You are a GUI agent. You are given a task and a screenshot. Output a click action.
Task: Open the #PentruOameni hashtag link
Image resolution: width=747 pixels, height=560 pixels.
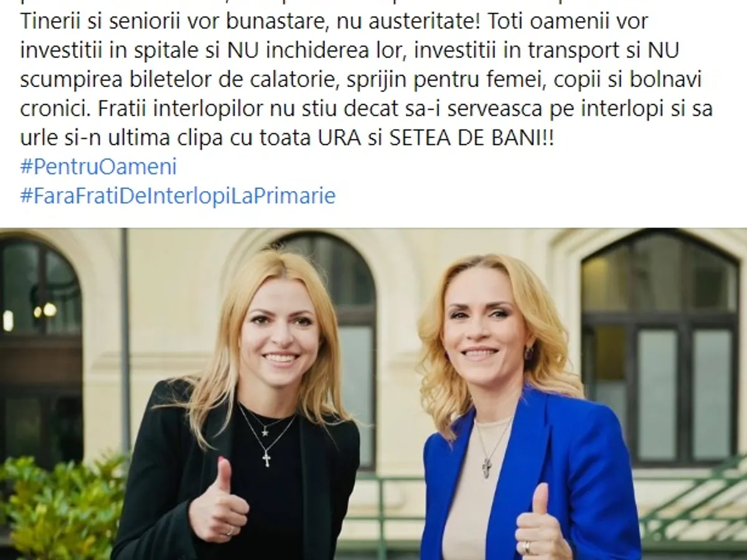pyautogui.click(x=98, y=167)
